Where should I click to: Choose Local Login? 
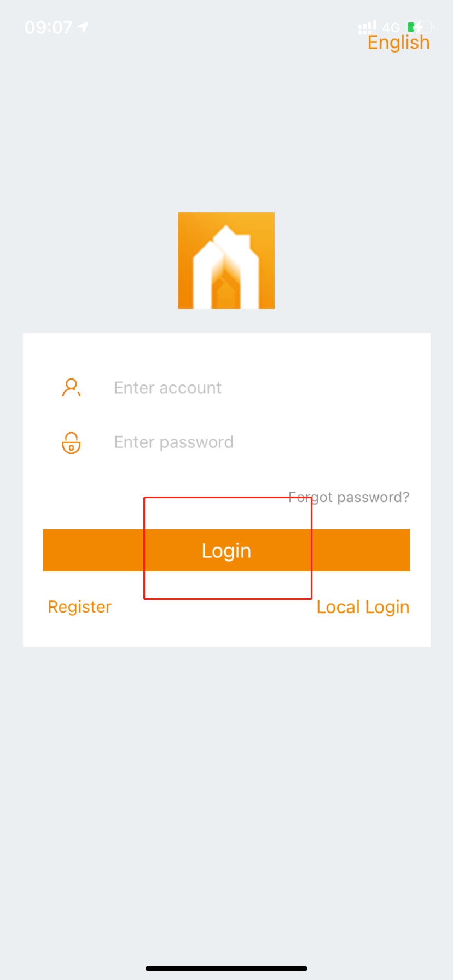pos(363,607)
